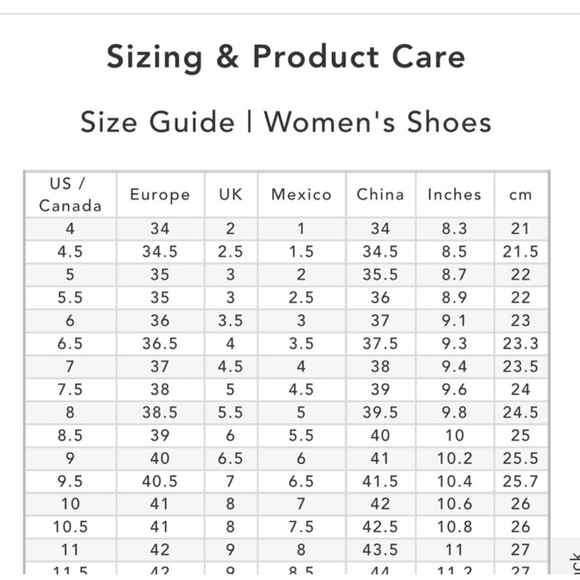Select the China column header
580x580 pixels.
380,195
